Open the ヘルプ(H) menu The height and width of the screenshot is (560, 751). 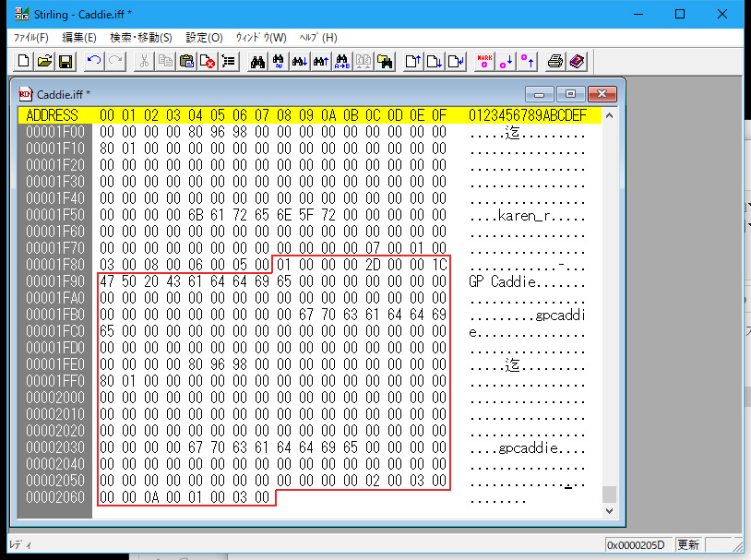click(318, 38)
